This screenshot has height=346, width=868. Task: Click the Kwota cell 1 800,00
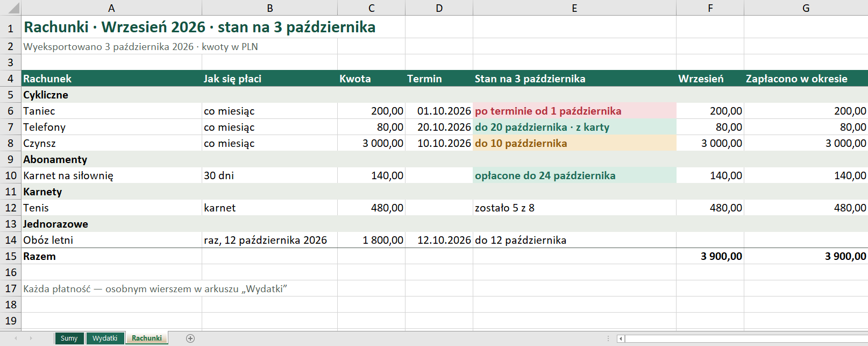(372, 240)
